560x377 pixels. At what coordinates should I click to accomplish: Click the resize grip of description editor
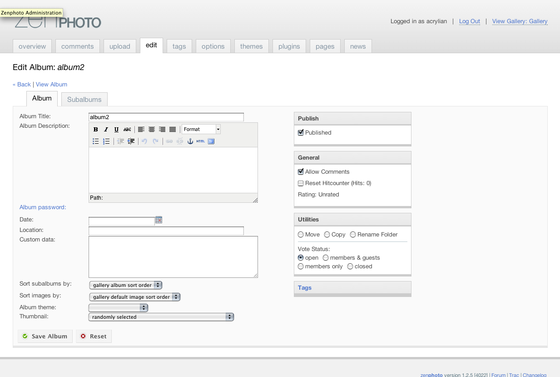coord(255,200)
